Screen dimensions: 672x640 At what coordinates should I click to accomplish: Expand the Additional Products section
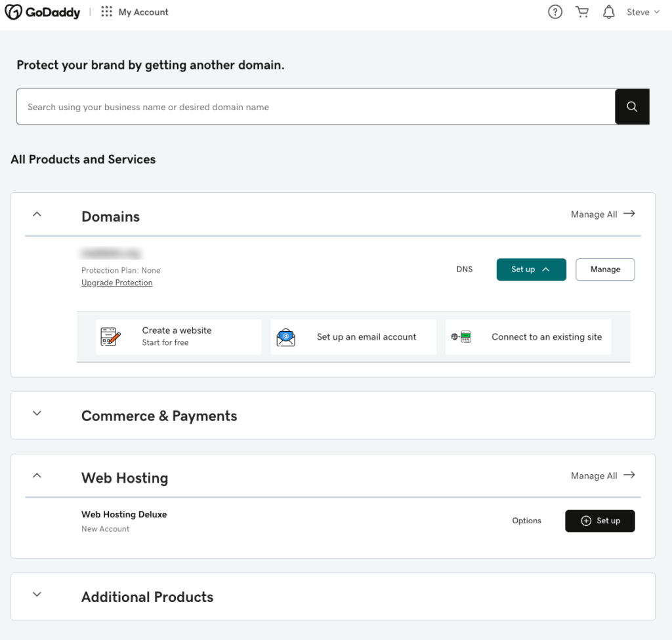(37, 594)
